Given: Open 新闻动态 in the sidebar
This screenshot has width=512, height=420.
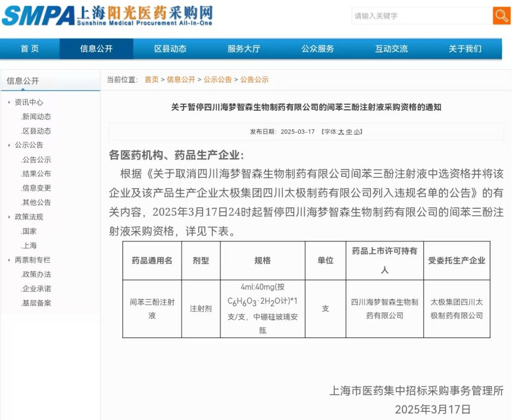Looking at the screenshot, I should click(x=36, y=117).
